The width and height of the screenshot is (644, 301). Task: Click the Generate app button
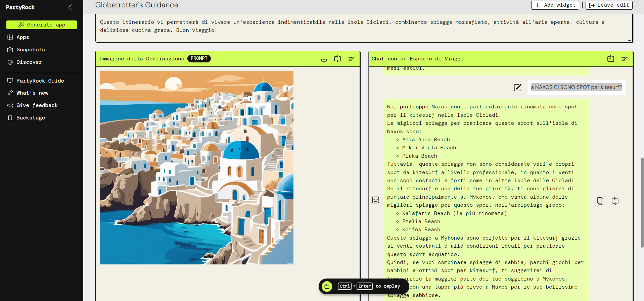42,25
